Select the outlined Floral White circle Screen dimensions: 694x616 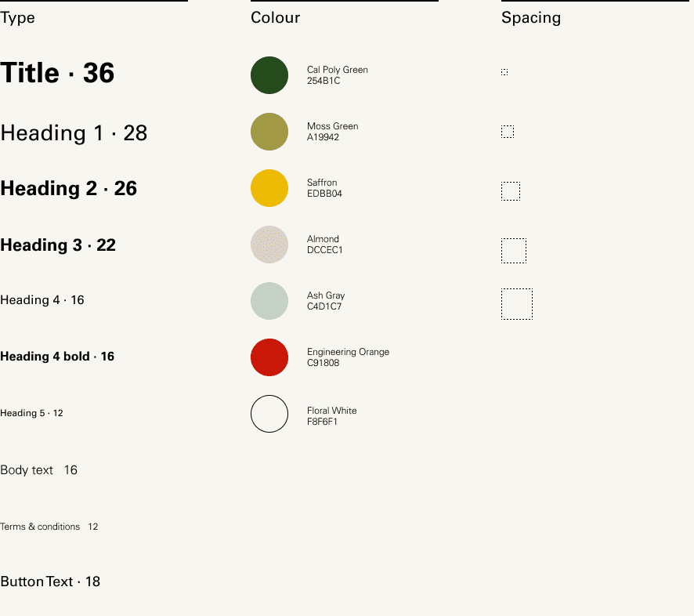coord(269,414)
